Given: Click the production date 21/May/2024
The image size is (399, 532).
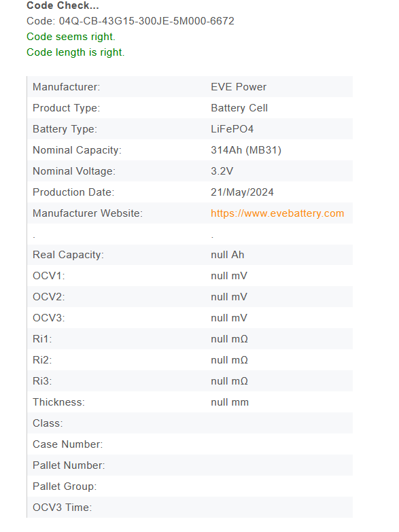Looking at the screenshot, I should point(242,192).
